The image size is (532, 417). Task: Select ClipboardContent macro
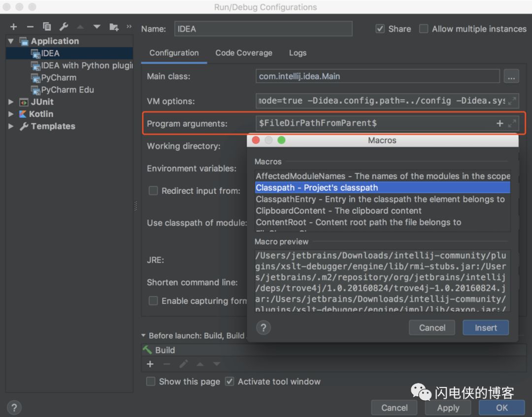(382, 211)
